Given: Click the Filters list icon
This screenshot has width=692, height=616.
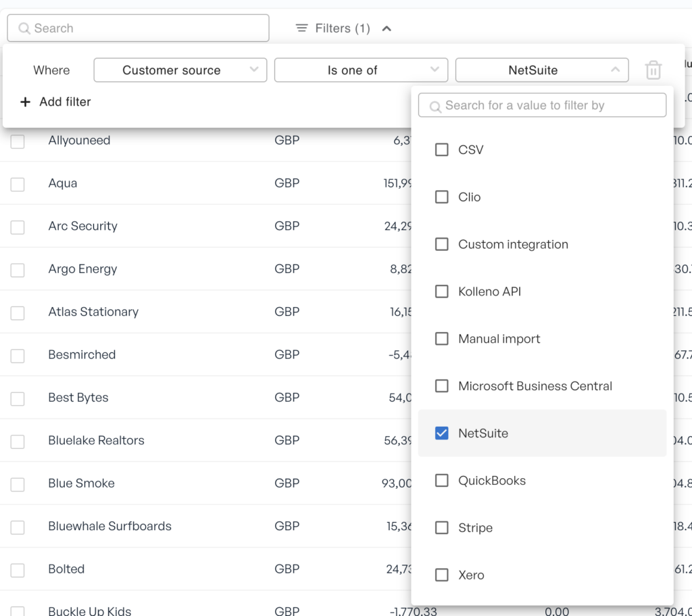Looking at the screenshot, I should click(x=301, y=28).
